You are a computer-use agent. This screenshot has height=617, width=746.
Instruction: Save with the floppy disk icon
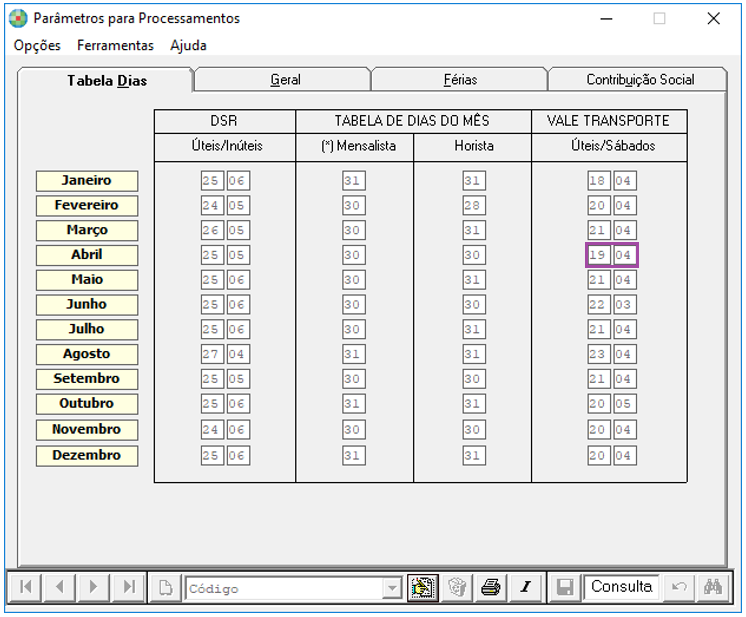(565, 588)
